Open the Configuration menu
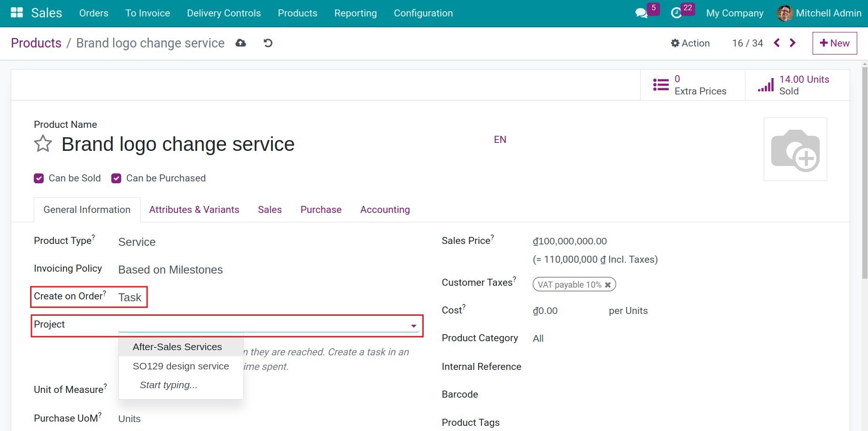The image size is (868, 431). (423, 13)
